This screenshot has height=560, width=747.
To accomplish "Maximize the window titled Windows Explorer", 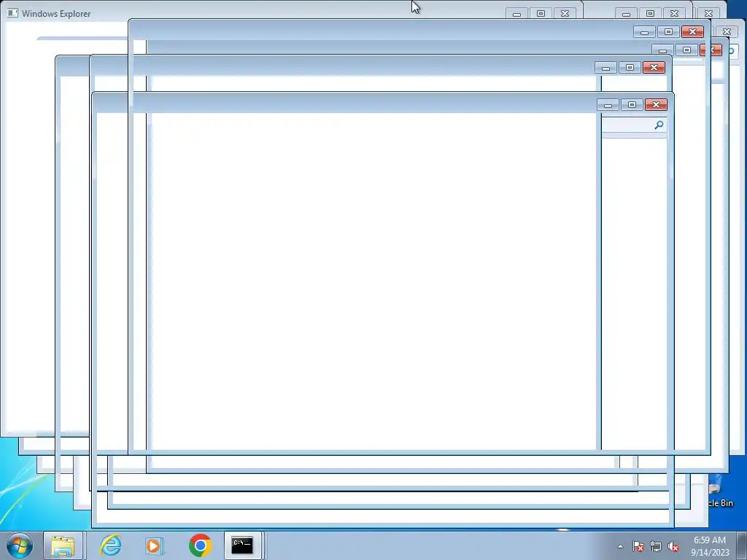I will [x=541, y=14].
